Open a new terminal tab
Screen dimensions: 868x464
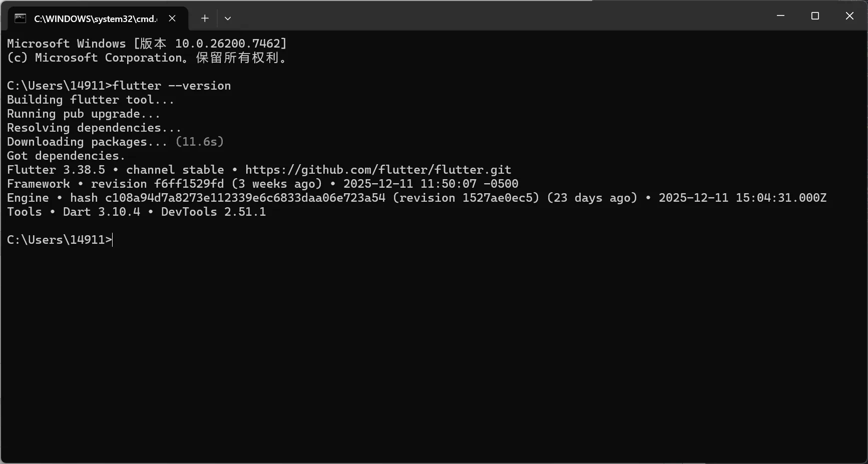tap(205, 19)
